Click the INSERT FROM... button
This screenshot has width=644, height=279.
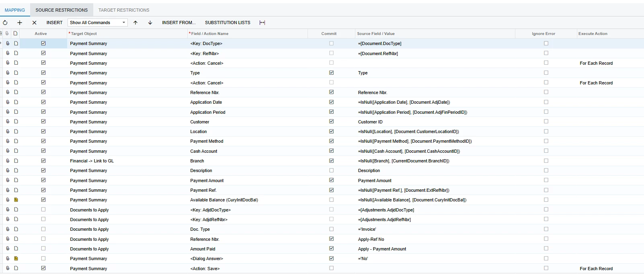pos(179,23)
